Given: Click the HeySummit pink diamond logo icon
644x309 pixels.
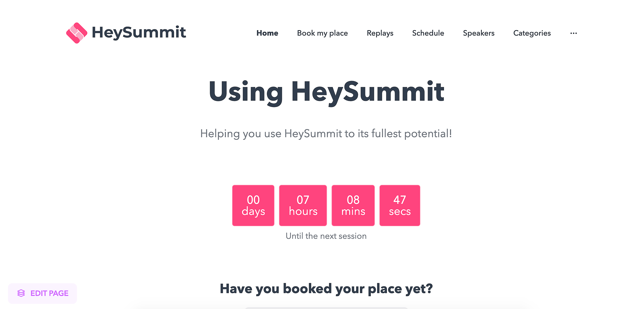Looking at the screenshot, I should pyautogui.click(x=77, y=33).
